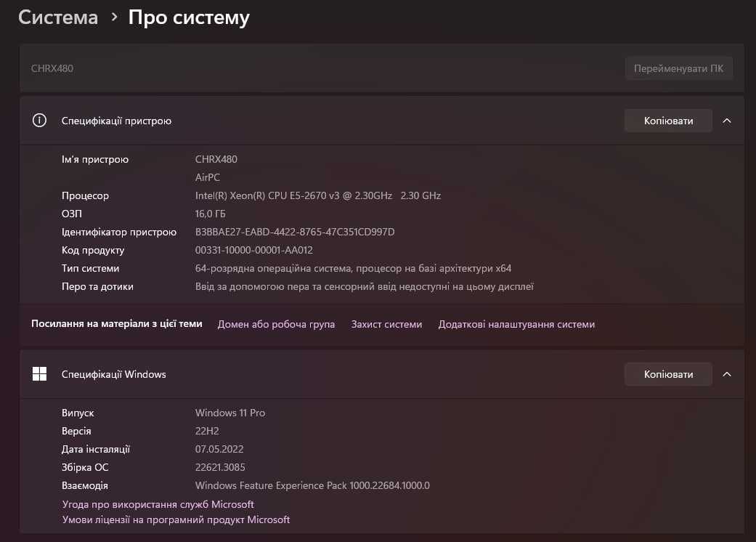Click the Перейменувати ПК button
Viewport: 756px width, 542px height.
pos(679,68)
